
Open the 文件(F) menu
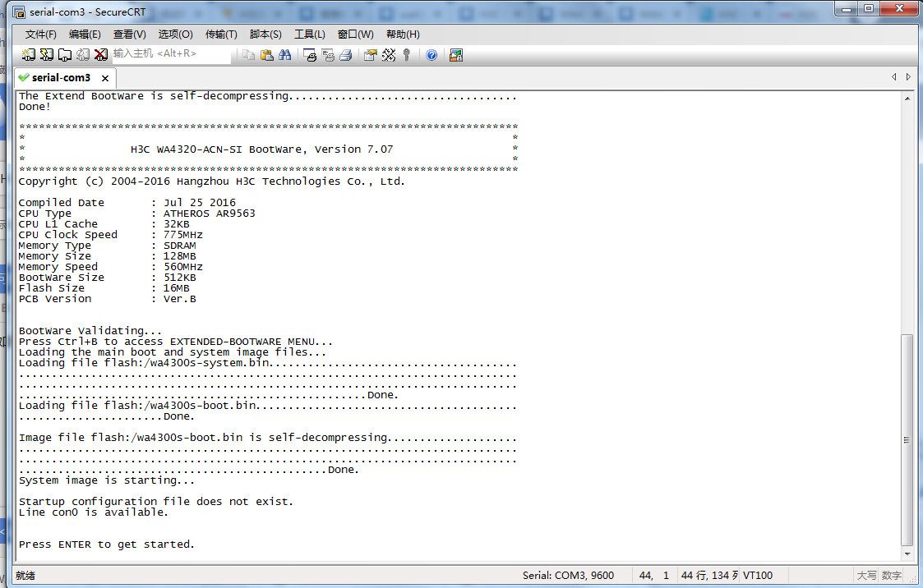click(x=40, y=34)
